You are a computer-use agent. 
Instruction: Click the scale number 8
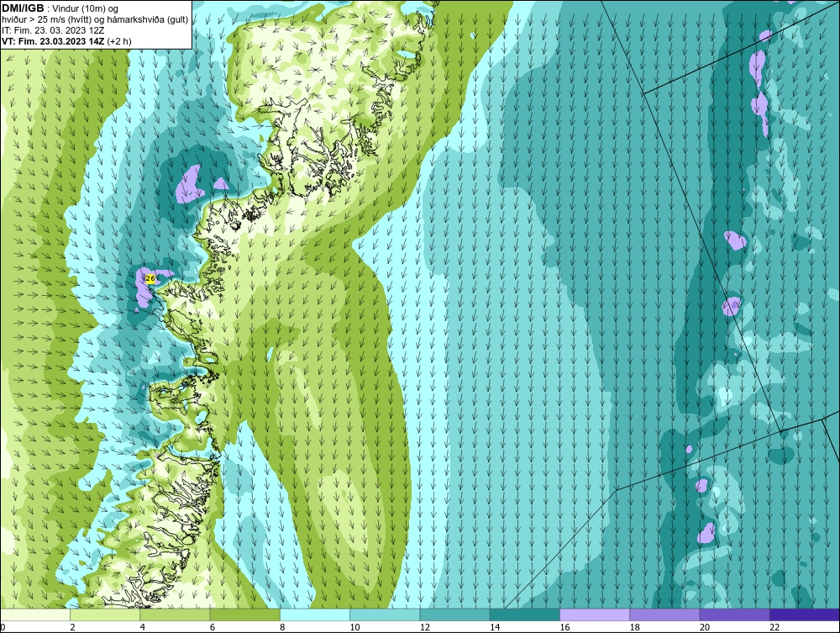[282, 628]
